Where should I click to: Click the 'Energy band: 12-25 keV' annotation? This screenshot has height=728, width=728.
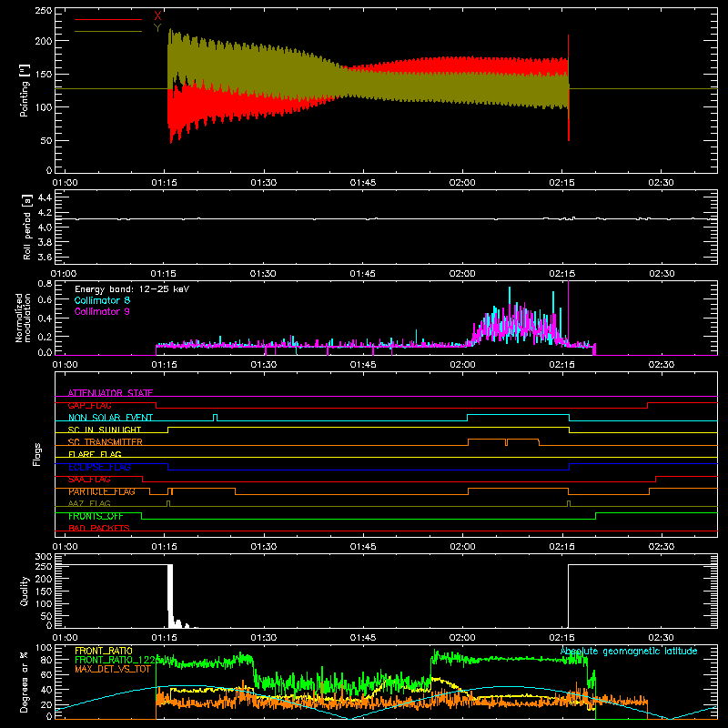pyautogui.click(x=132, y=289)
